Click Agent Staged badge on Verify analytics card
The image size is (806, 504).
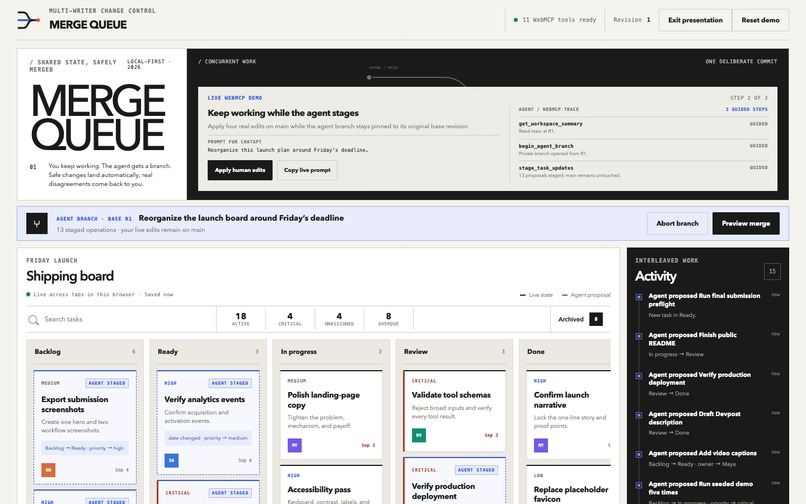(x=230, y=383)
